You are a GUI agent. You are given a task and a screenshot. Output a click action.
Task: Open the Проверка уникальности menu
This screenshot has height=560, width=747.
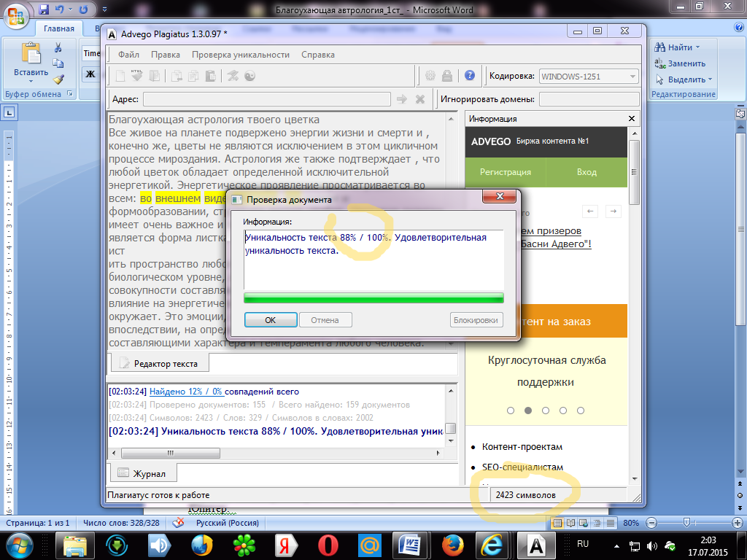[x=241, y=55]
